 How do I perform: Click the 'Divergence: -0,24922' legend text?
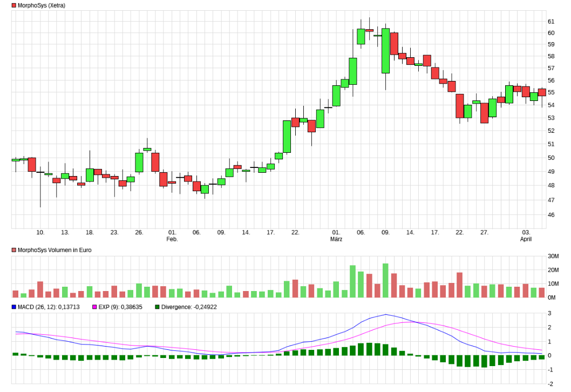189,307
